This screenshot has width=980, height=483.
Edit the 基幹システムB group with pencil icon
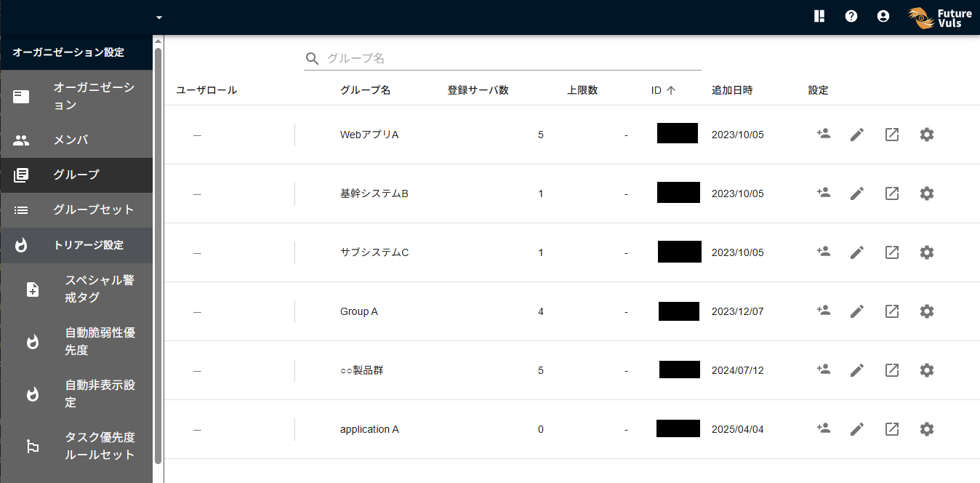point(857,193)
